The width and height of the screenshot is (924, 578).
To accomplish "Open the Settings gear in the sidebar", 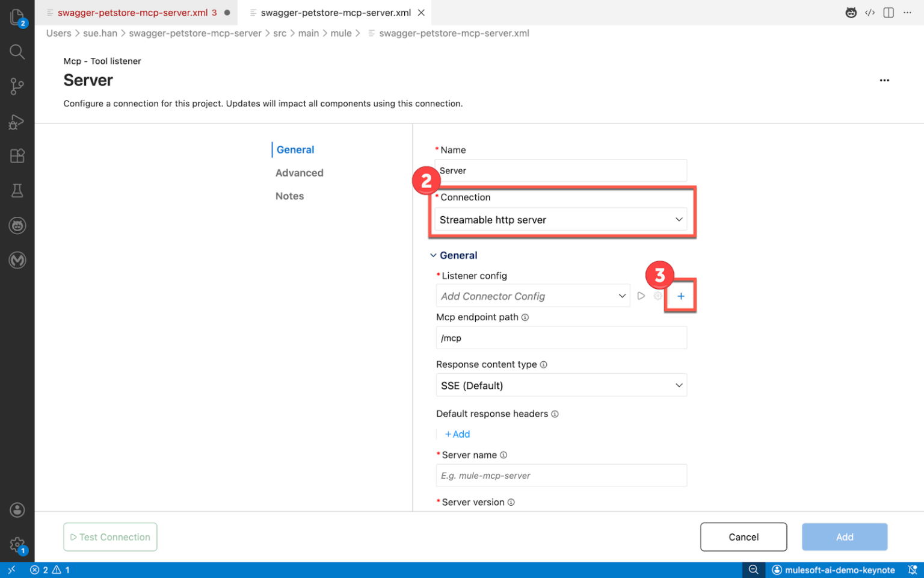I will click(x=17, y=544).
